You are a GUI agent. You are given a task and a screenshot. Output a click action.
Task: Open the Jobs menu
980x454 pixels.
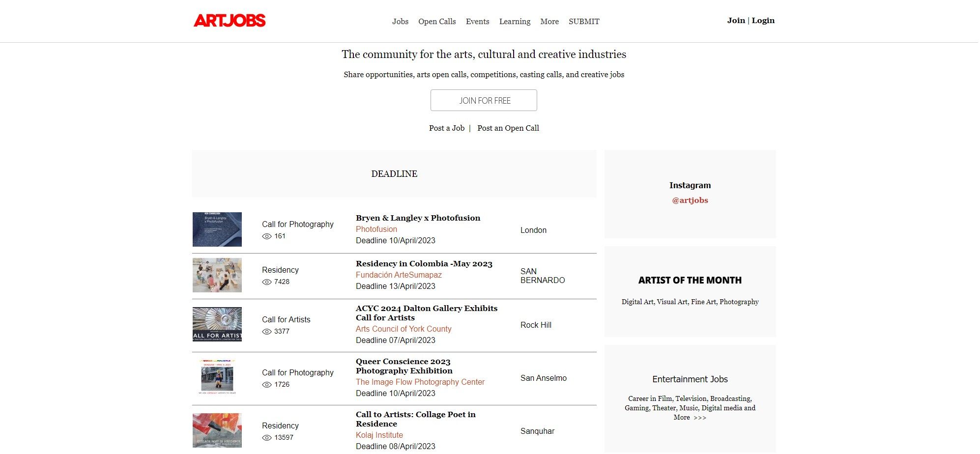click(400, 22)
